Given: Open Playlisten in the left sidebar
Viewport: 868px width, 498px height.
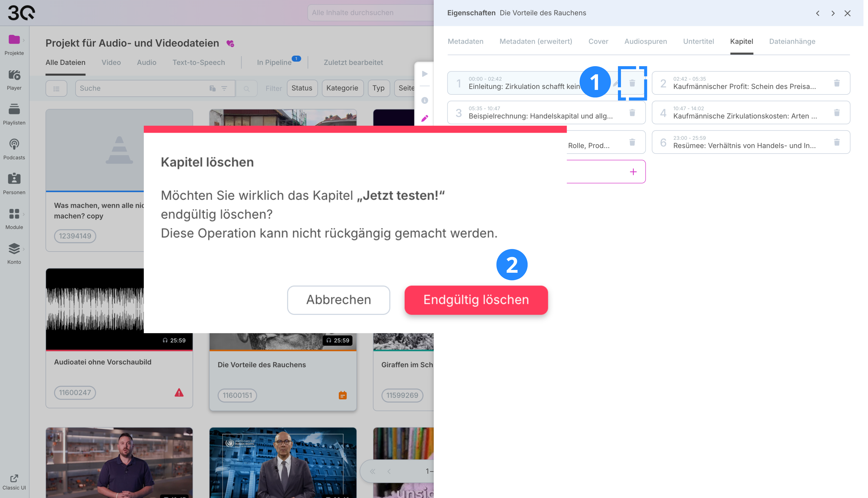Looking at the screenshot, I should tap(14, 115).
